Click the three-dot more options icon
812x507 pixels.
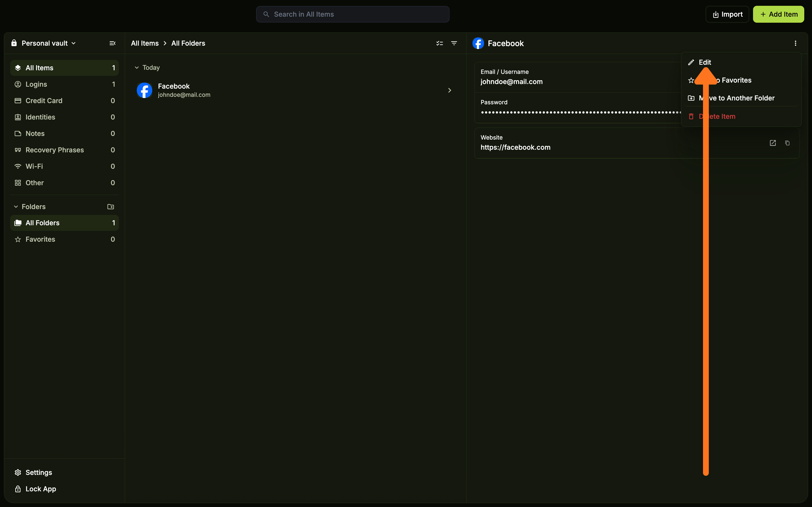click(795, 43)
